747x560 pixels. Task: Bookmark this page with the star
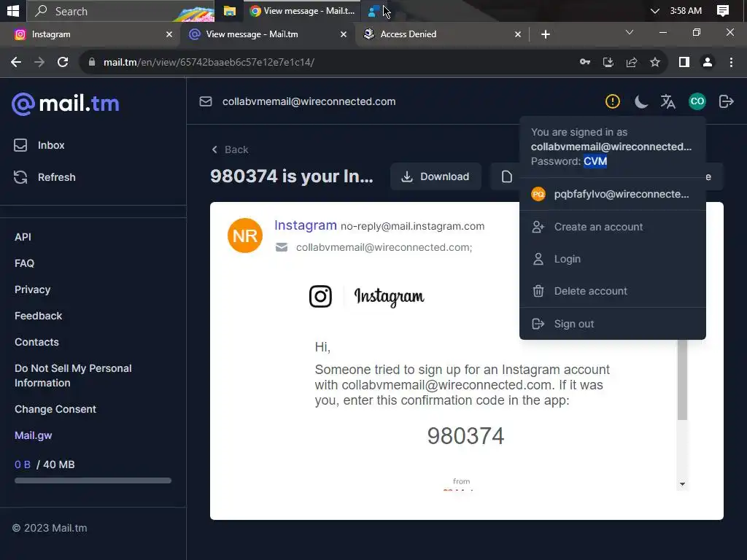[x=655, y=62]
